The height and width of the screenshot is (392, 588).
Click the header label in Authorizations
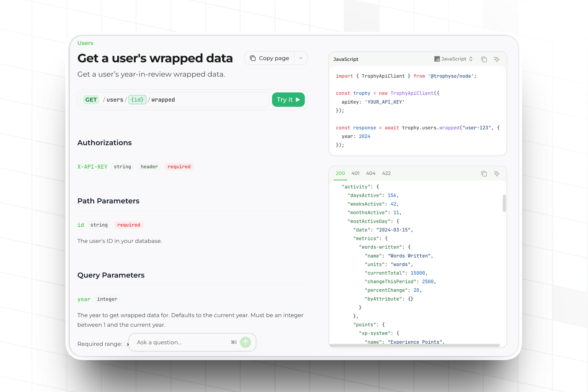pos(149,167)
